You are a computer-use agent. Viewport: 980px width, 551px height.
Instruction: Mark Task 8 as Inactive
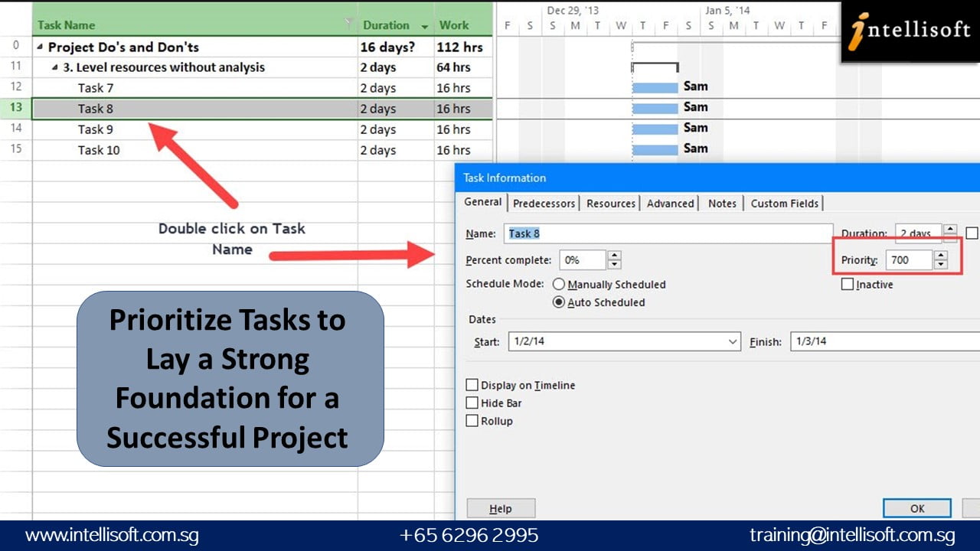(x=848, y=284)
